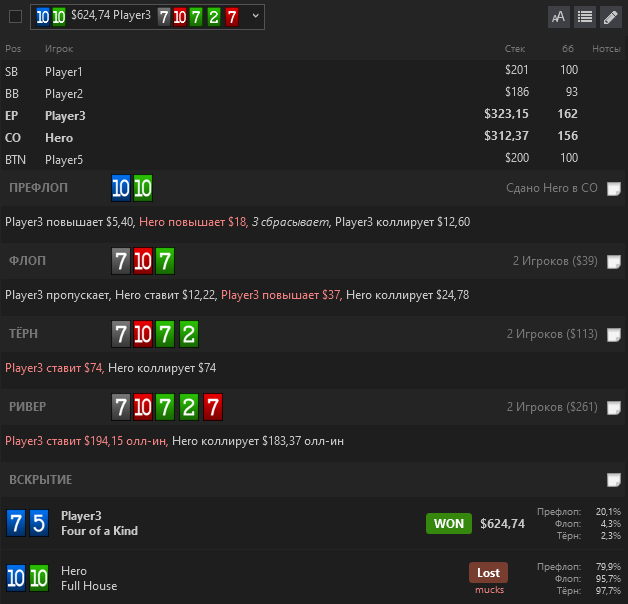Switch to list view icon
This screenshot has width=628, height=604.
click(x=585, y=17)
